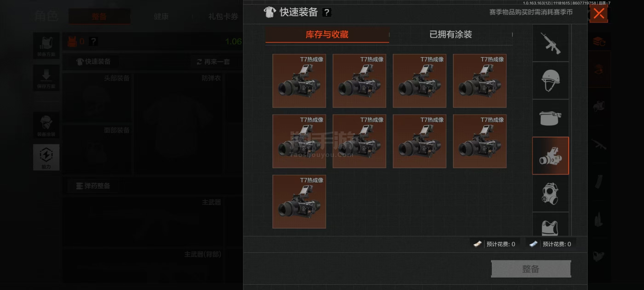
Task: Select the thermal night-vision category icon
Action: [550, 156]
